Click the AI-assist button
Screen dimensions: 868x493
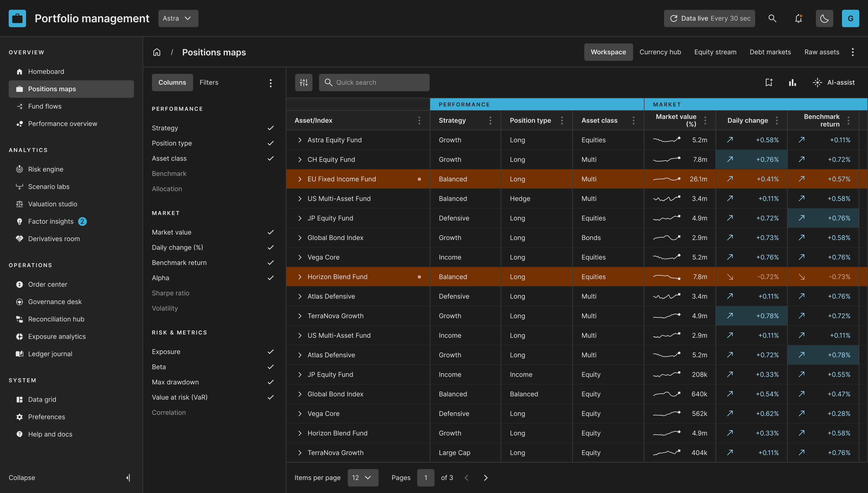[834, 82]
